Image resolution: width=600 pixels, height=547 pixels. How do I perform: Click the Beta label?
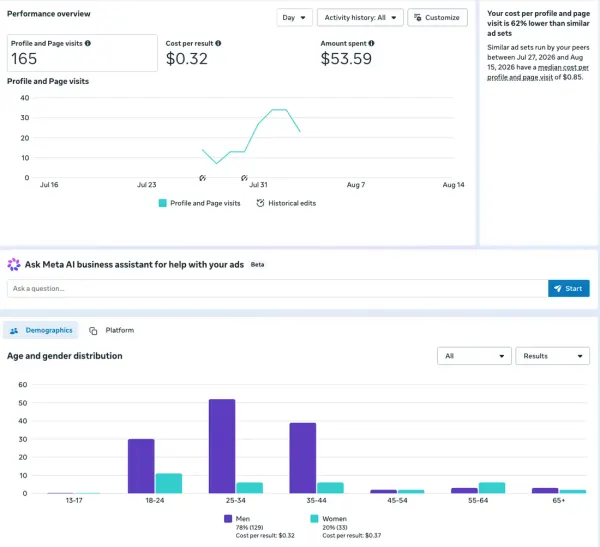[x=257, y=265]
